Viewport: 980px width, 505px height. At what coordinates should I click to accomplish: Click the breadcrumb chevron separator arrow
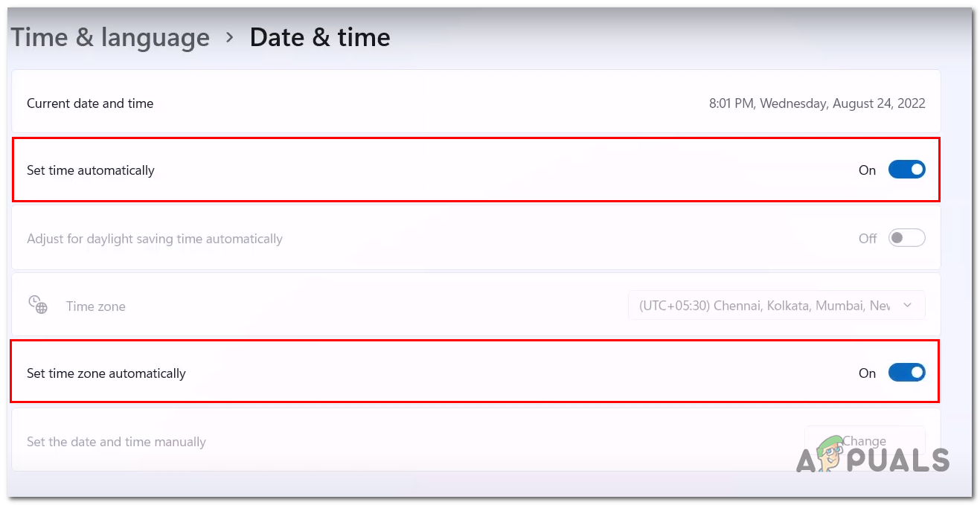pos(230,37)
